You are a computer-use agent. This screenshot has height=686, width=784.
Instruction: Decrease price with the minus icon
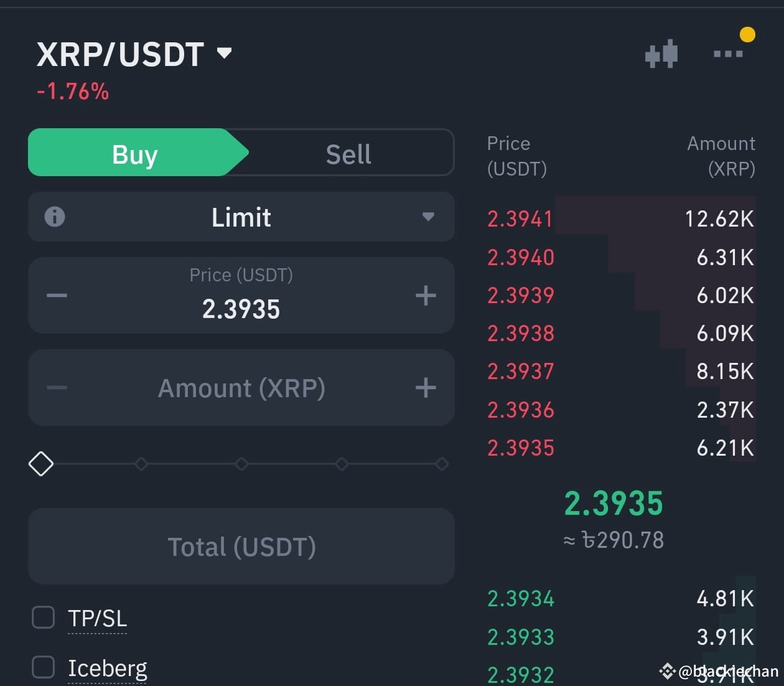pos(57,295)
